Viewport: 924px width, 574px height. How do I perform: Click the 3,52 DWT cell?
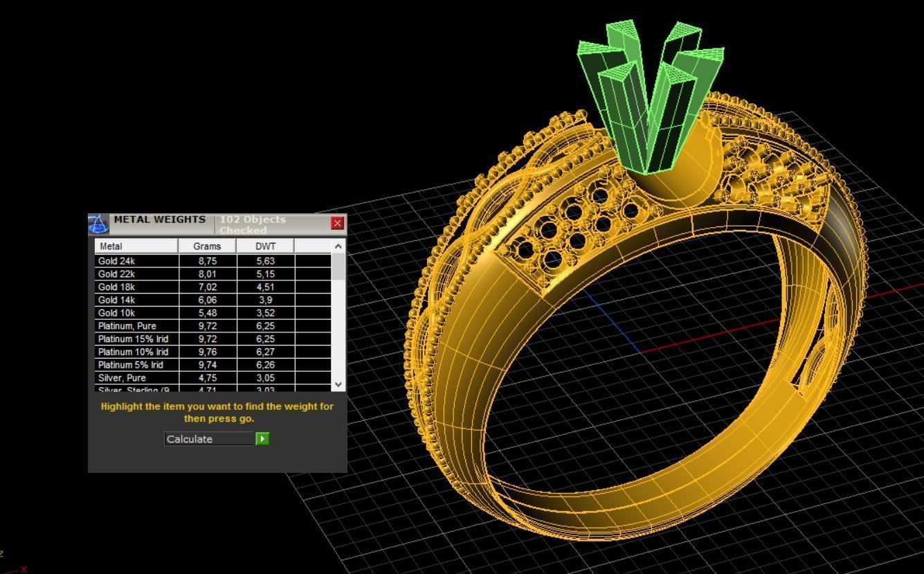[265, 313]
